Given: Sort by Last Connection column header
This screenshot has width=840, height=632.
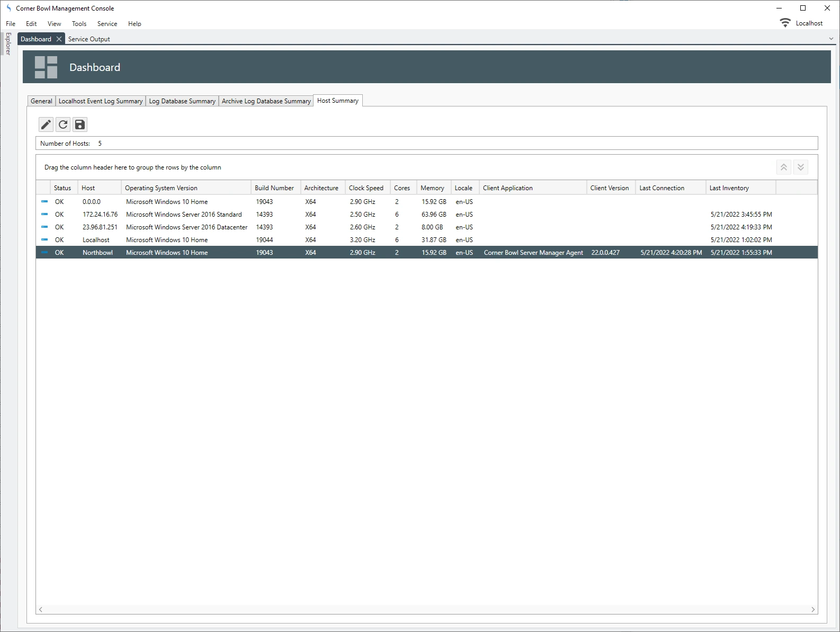Looking at the screenshot, I should click(662, 188).
